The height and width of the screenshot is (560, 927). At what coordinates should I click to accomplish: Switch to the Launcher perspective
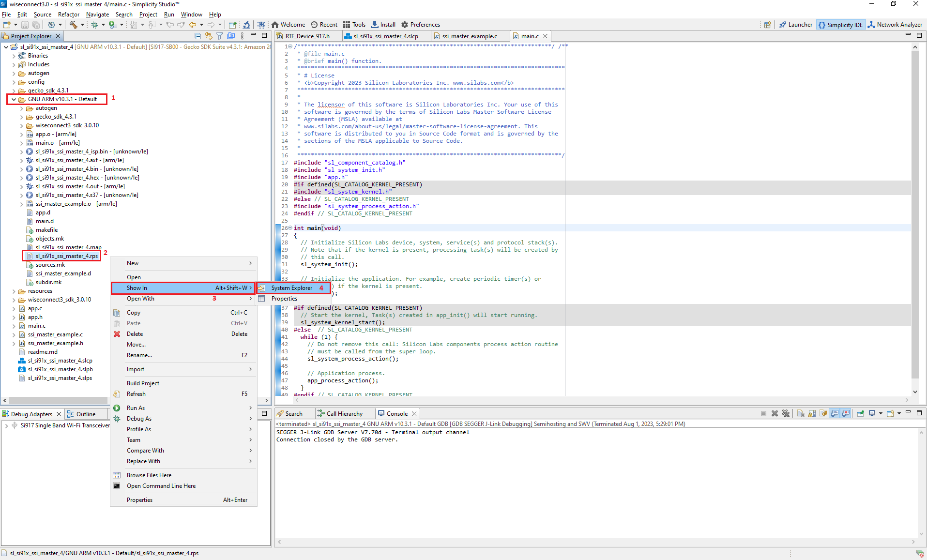[x=795, y=25]
